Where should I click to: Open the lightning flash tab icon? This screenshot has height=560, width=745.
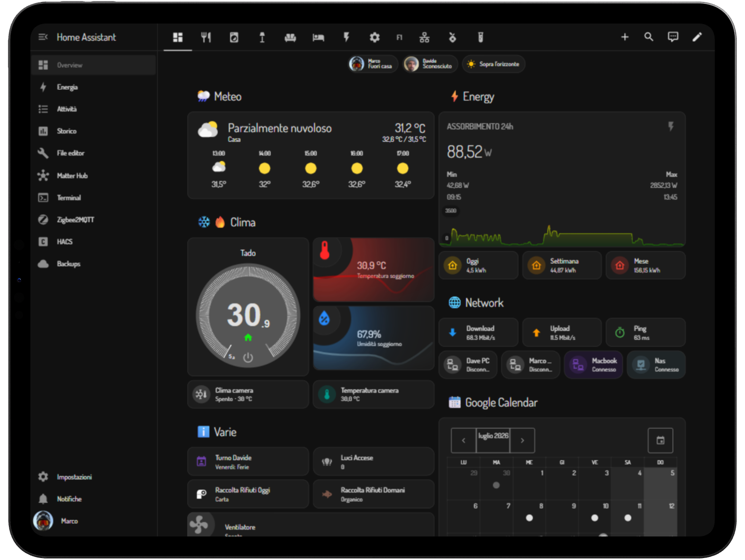click(346, 37)
